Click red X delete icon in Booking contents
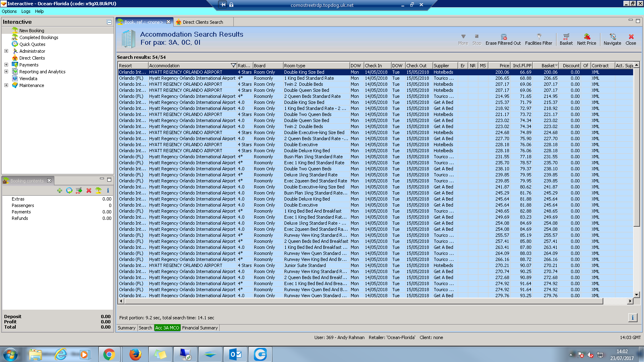 89,190
